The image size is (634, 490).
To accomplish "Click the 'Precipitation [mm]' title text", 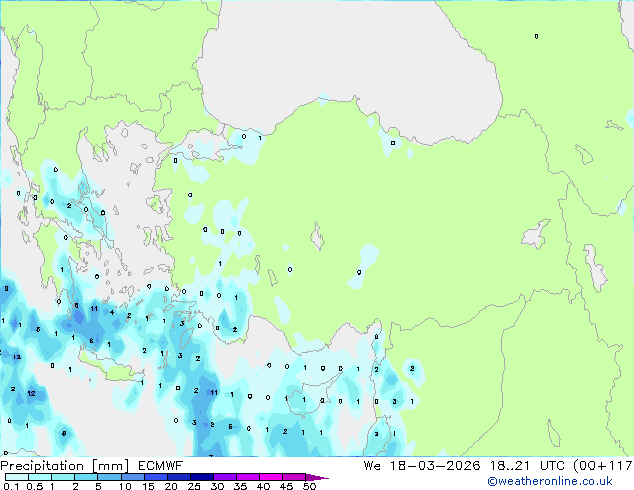I will pyautogui.click(x=64, y=466).
